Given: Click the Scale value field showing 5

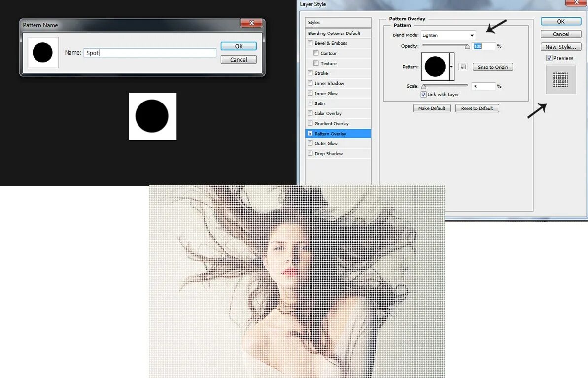Looking at the screenshot, I should [484, 86].
